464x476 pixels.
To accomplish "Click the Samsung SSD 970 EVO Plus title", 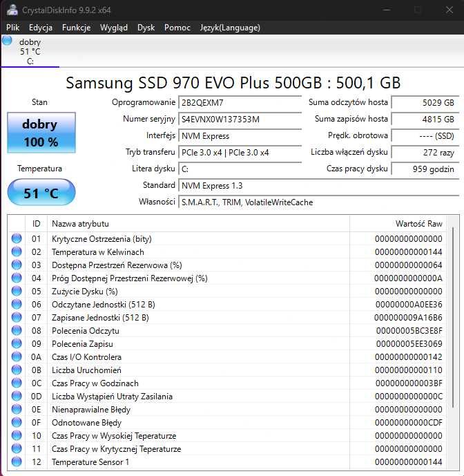I will pyautogui.click(x=233, y=83).
